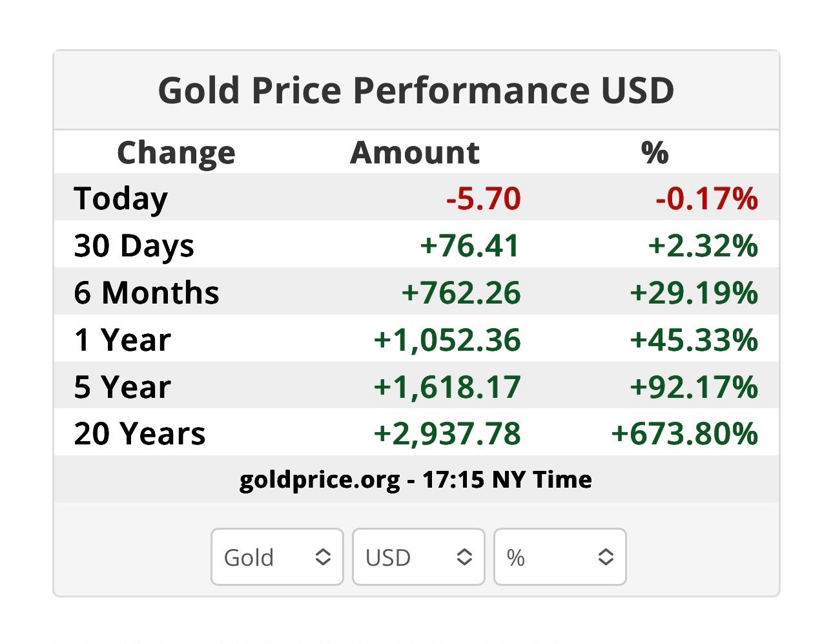Open the Gold metal dropdown

pyautogui.click(x=277, y=557)
